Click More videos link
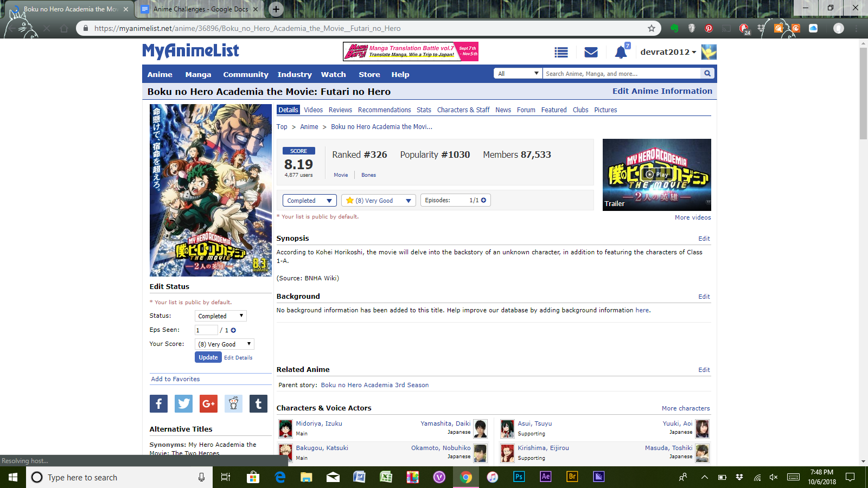The image size is (868, 488). click(x=693, y=217)
